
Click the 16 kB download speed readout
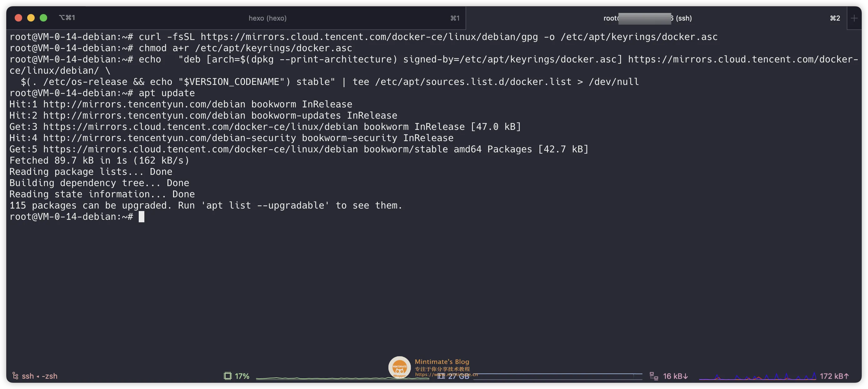click(x=675, y=376)
